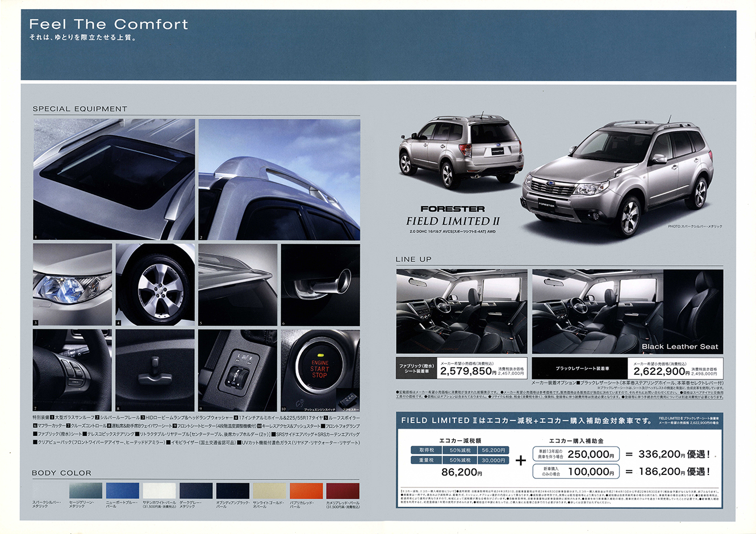Click the メーカー装着オプション leather seat note
756x534 pixels.
[627, 383]
